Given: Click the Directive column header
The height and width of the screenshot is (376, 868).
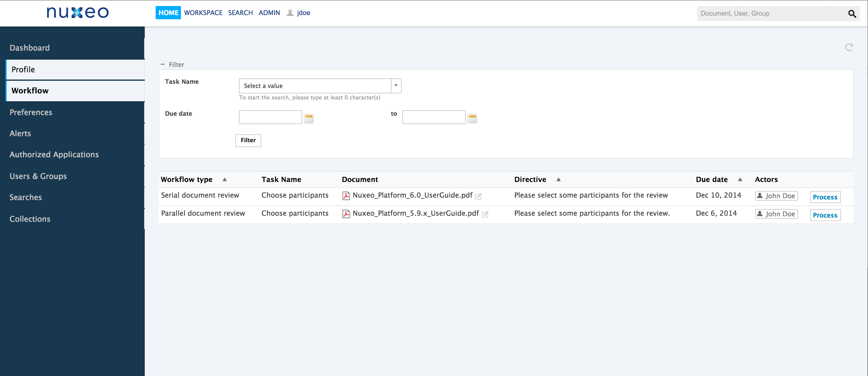Looking at the screenshot, I should 530,180.
